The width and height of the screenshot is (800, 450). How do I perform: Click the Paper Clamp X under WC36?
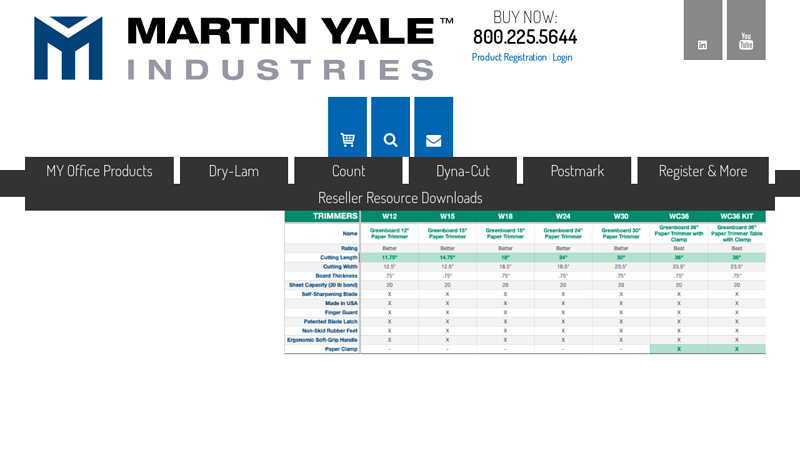pos(679,349)
